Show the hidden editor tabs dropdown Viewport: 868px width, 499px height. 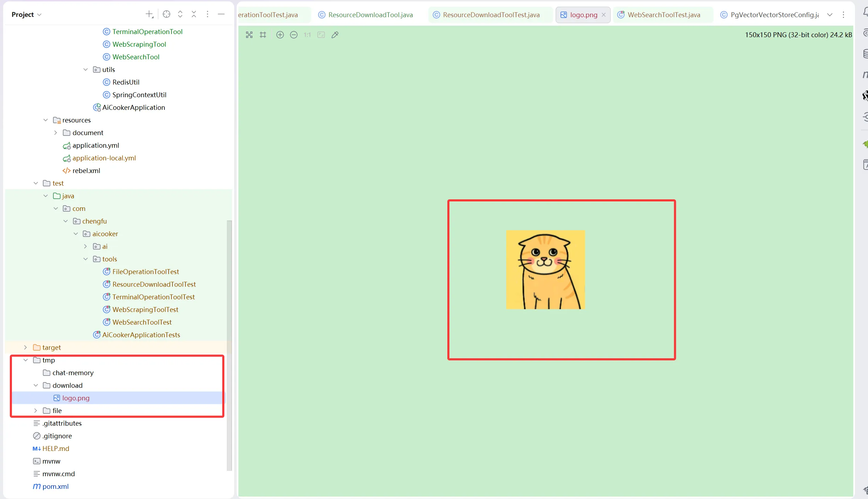(829, 15)
